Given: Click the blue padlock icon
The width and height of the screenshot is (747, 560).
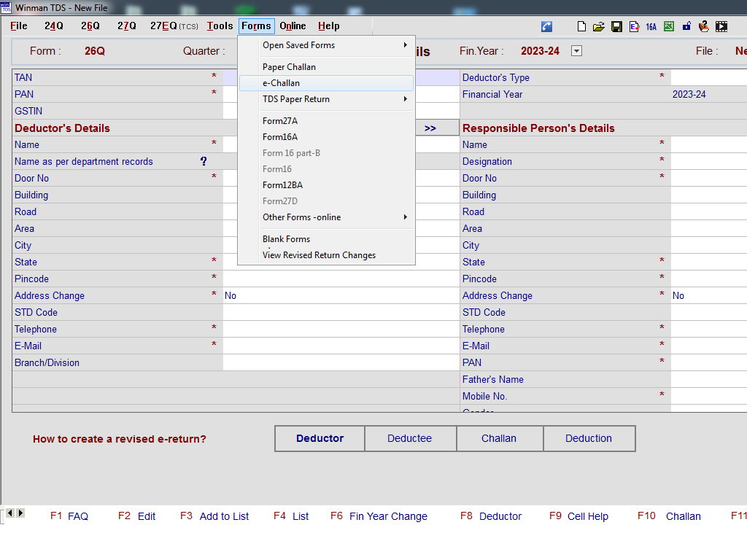Looking at the screenshot, I should coord(686,26).
